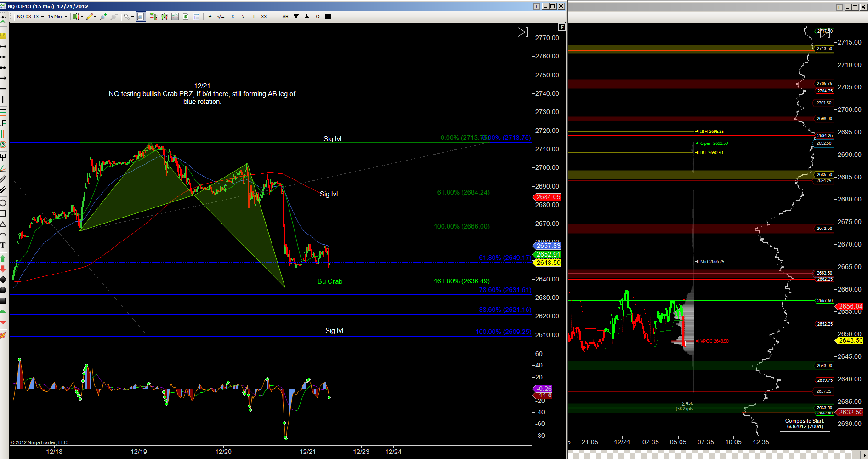Image resolution: width=868 pixels, height=459 pixels.
Task: Select the pencil drawing tools icon
Action: [x=90, y=17]
